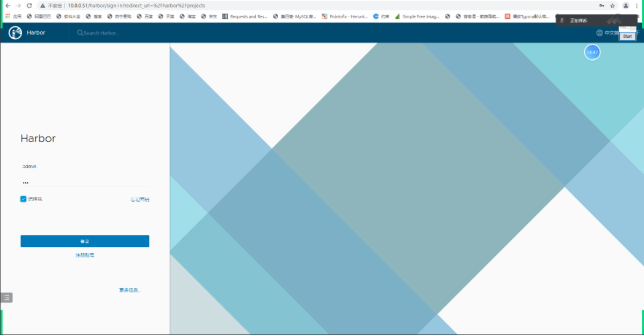Image resolution: width=644 pixels, height=335 pixels.
Task: Click the Start button in the overlay
Action: point(627,36)
